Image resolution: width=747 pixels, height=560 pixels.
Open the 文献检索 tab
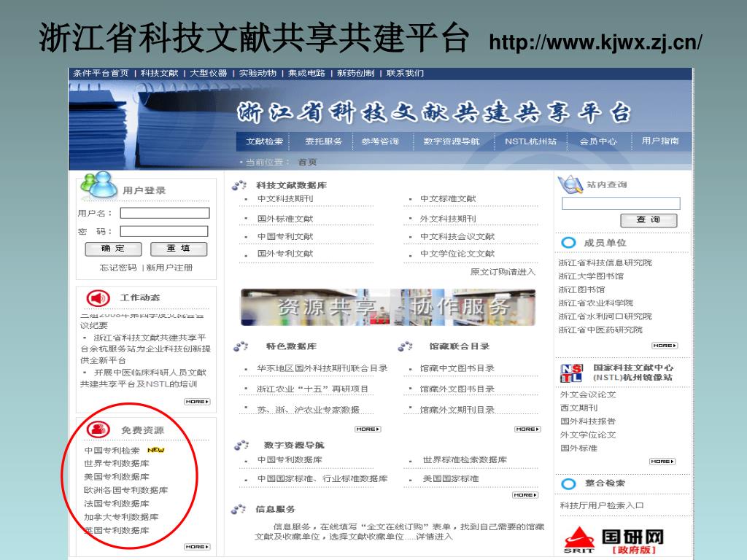tap(264, 141)
